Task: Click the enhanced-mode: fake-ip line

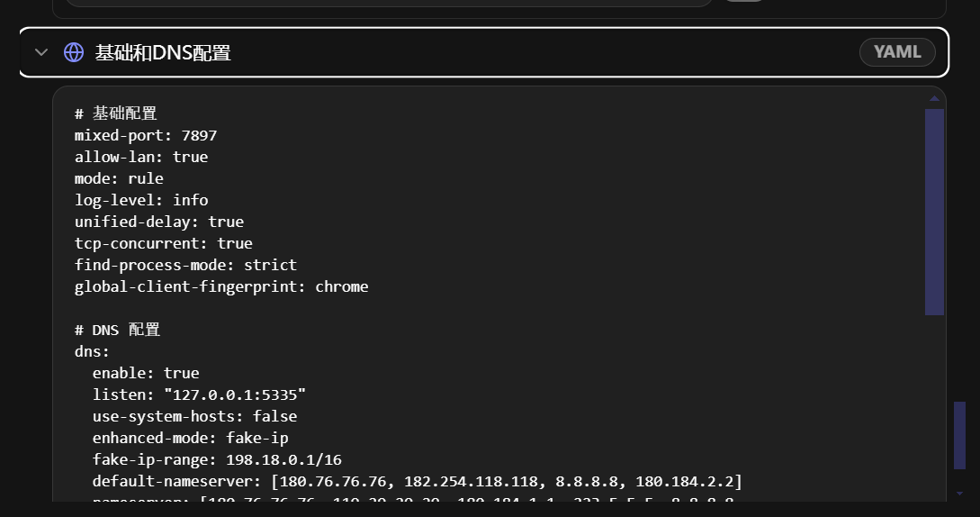Action: (190, 438)
